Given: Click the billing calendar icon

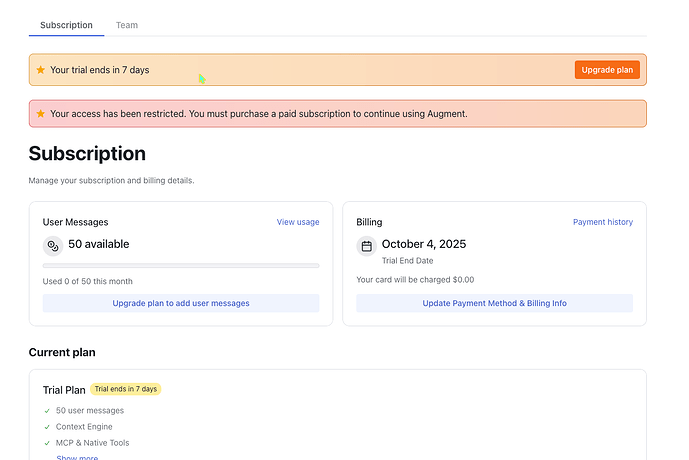Looking at the screenshot, I should [x=366, y=246].
